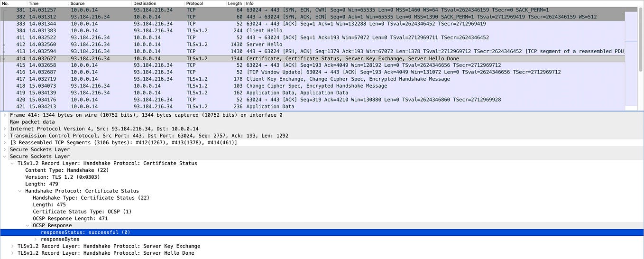Expand the Frame 414 details row
The height and width of the screenshot is (259, 644).
tap(5, 115)
